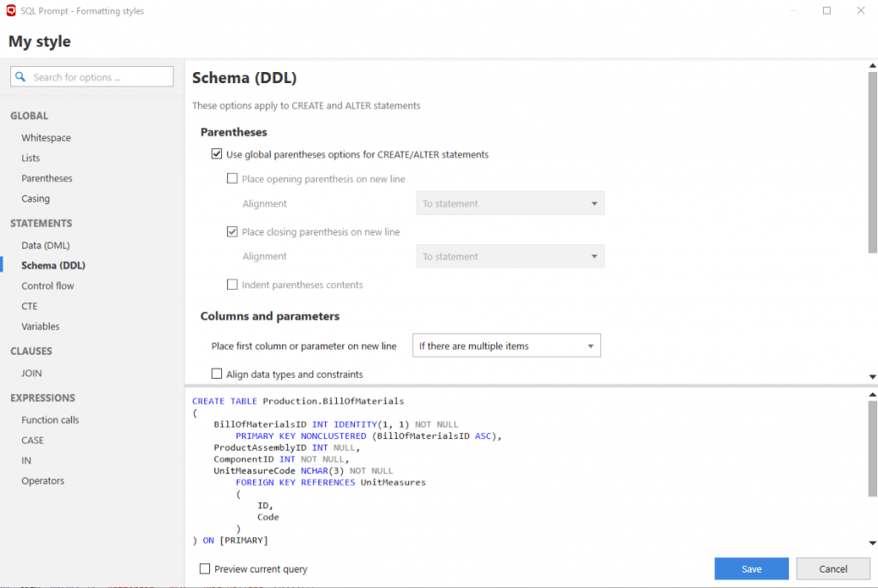Open Function calls settings
Viewport: 878px width, 588px height.
click(51, 420)
